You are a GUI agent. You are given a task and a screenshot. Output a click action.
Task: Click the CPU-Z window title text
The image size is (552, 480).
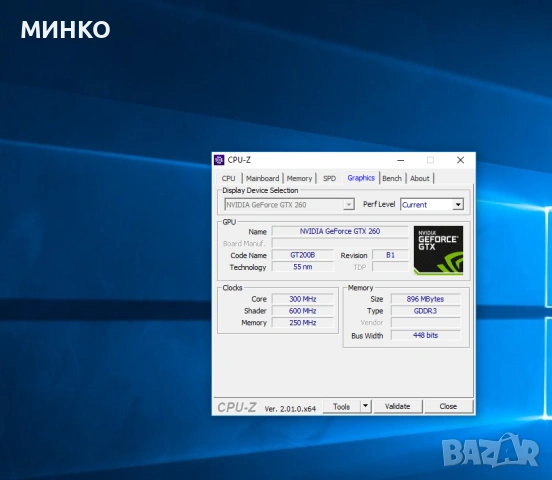click(x=239, y=160)
